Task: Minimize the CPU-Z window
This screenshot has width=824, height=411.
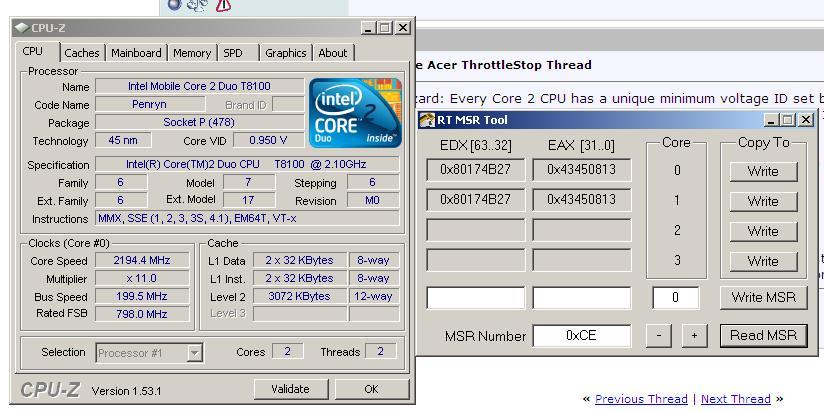Action: pyautogui.click(x=369, y=28)
